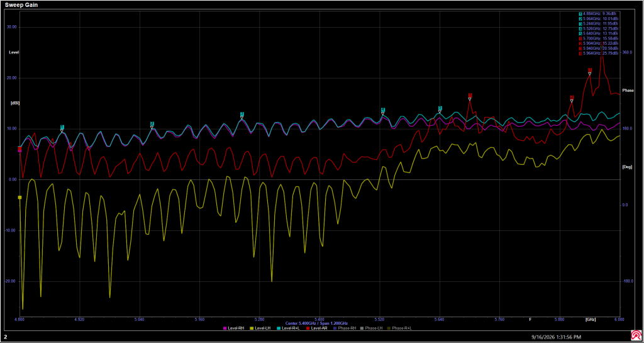Click the Phase-LH gray color swatch
Screen dimensions: 644x343
[362, 329]
